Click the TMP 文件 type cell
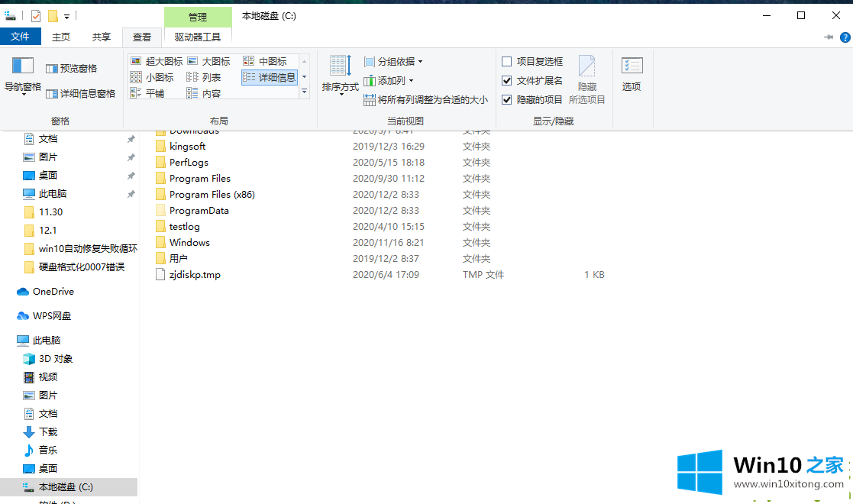Image resolution: width=853 pixels, height=504 pixels. click(483, 275)
